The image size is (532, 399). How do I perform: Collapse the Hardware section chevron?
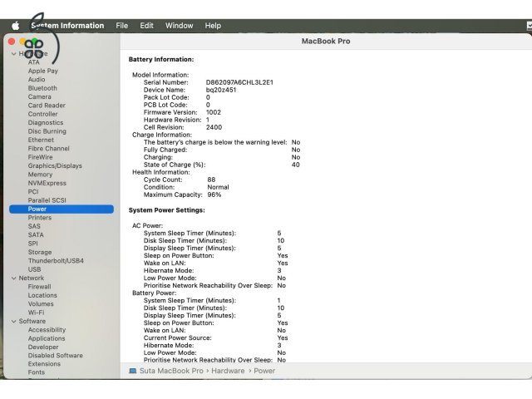click(13, 53)
